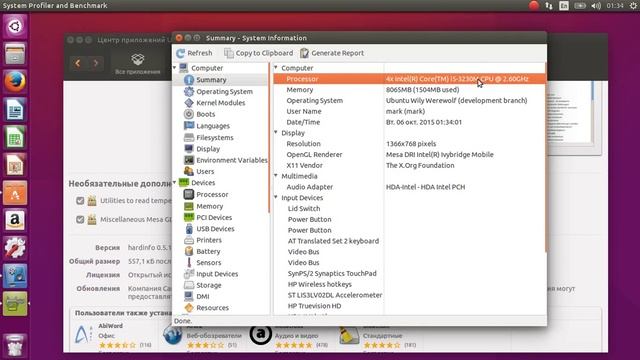This screenshot has width=640, height=360.
Task: Select the Resolution row
Action: click(409, 144)
